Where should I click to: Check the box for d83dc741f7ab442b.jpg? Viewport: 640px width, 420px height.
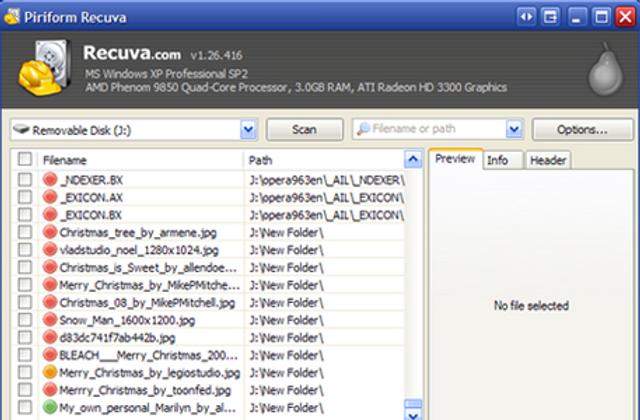pyautogui.click(x=25, y=338)
